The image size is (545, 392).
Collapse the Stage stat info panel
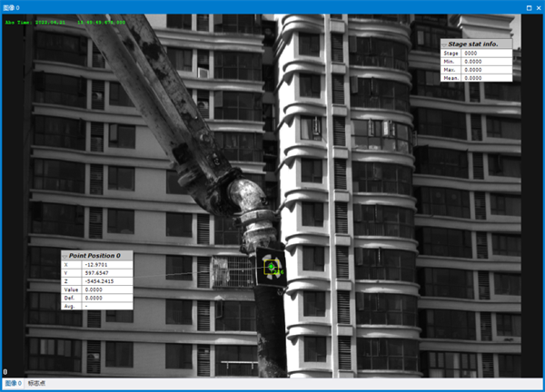[x=443, y=44]
